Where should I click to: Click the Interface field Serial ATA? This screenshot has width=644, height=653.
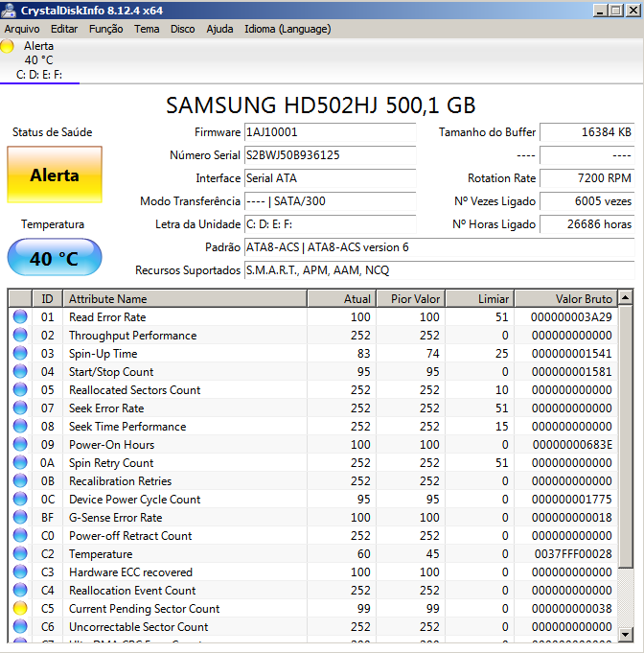click(x=330, y=178)
